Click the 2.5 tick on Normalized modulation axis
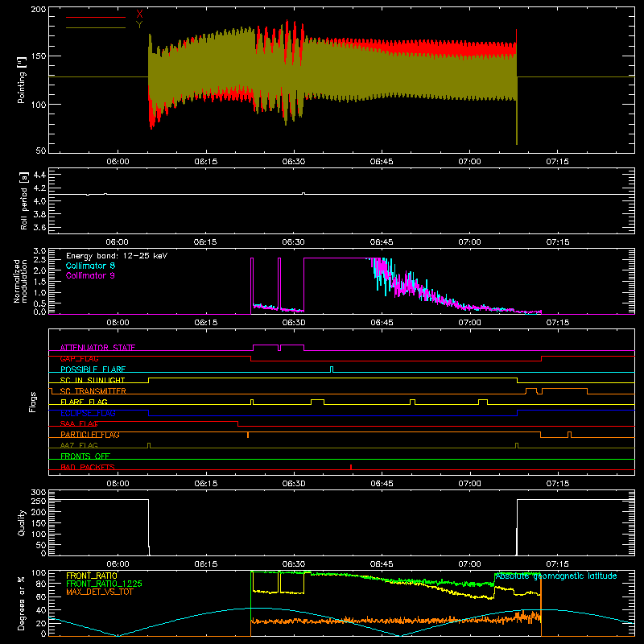Viewport: 644px width, 644px height. (x=39, y=260)
